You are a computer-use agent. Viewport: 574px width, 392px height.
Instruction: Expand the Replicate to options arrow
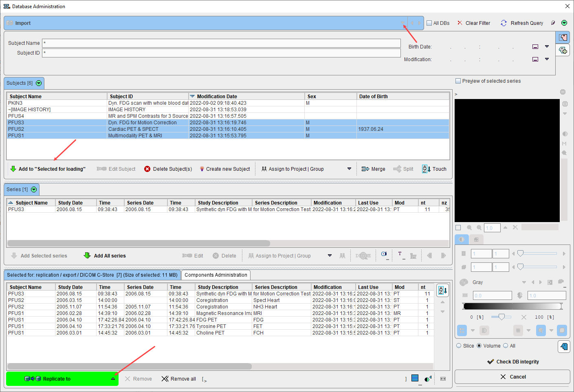(113, 379)
